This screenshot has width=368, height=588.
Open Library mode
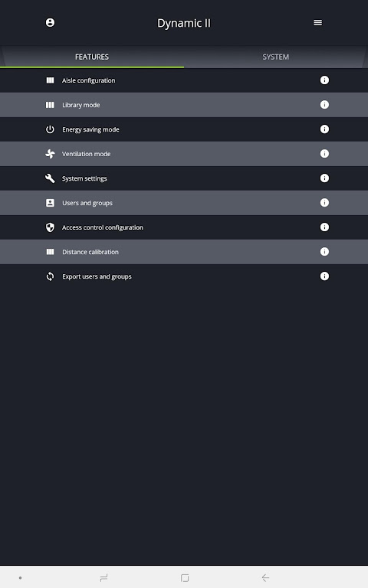184,105
